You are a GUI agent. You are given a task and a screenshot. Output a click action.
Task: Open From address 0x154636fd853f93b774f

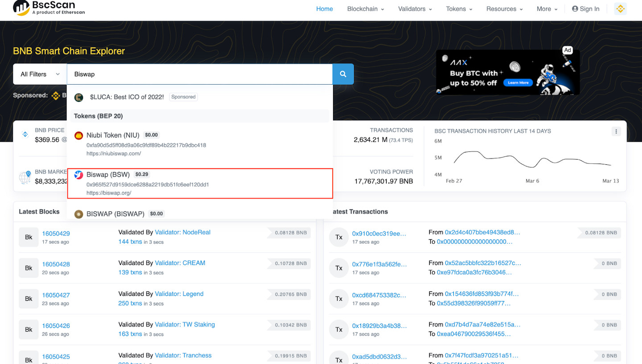coord(482,294)
